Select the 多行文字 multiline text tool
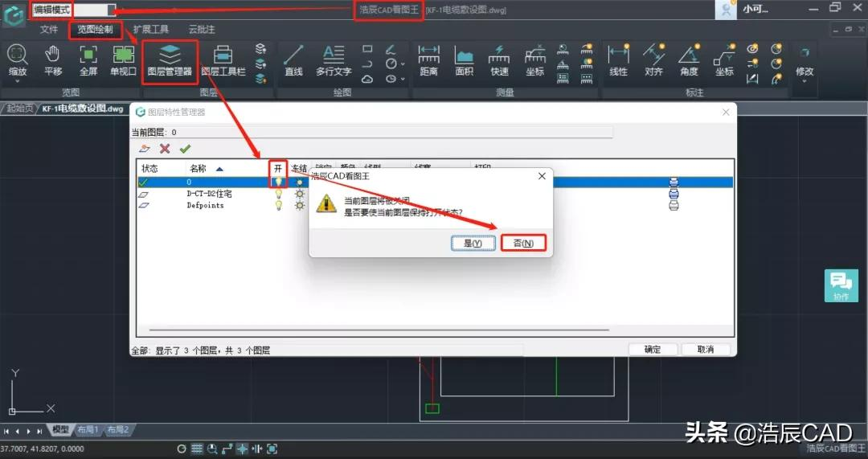Screen dimensions: 868x459 (334, 59)
